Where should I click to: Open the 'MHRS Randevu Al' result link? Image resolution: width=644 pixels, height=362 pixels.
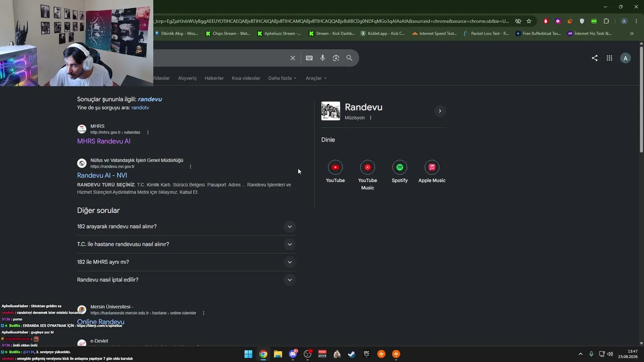point(104,141)
